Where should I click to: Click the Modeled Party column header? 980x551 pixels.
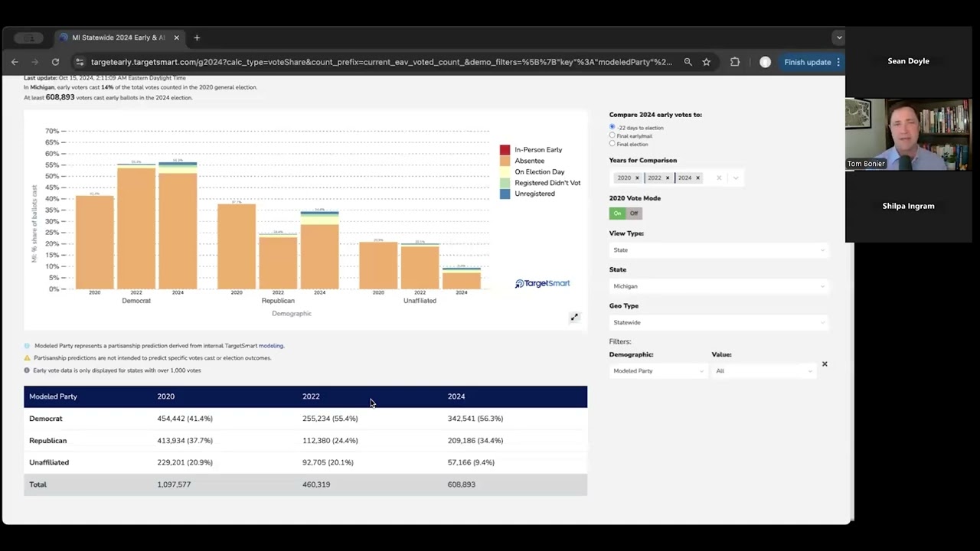(x=54, y=396)
